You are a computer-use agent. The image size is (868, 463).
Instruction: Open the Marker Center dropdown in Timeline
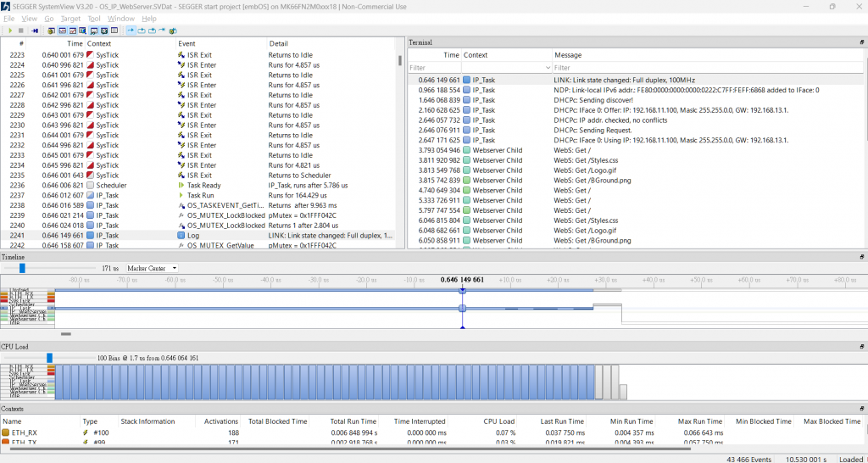pos(153,268)
